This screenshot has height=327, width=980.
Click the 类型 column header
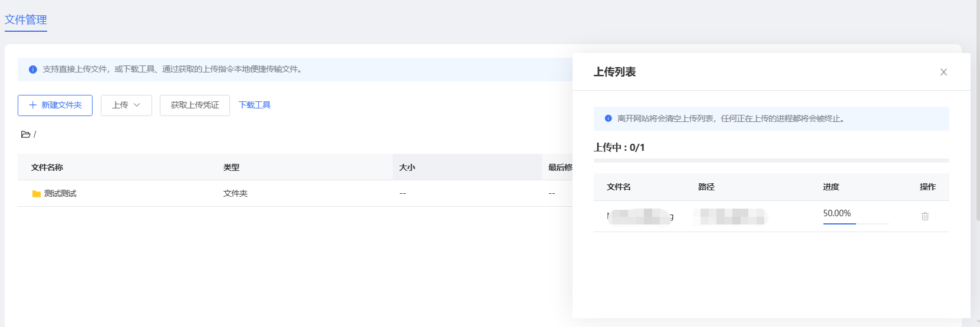pos(231,167)
